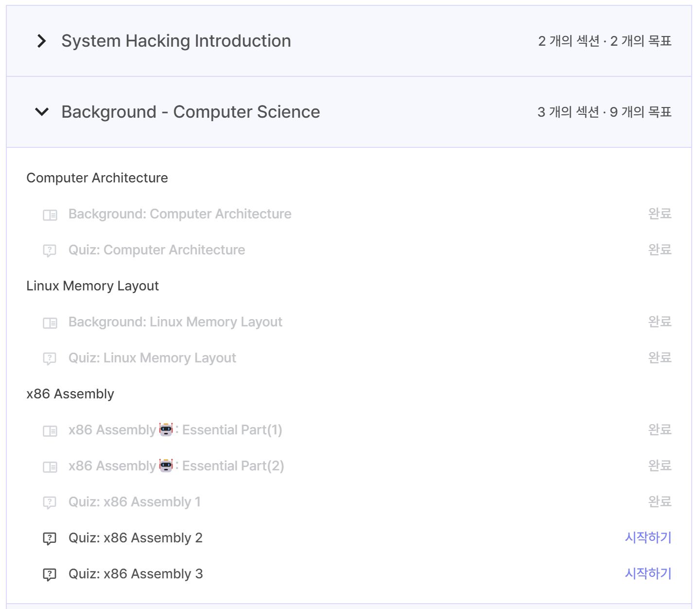The width and height of the screenshot is (700, 609).
Task: Click the book icon for Essential Part(2)
Action: pos(50,466)
